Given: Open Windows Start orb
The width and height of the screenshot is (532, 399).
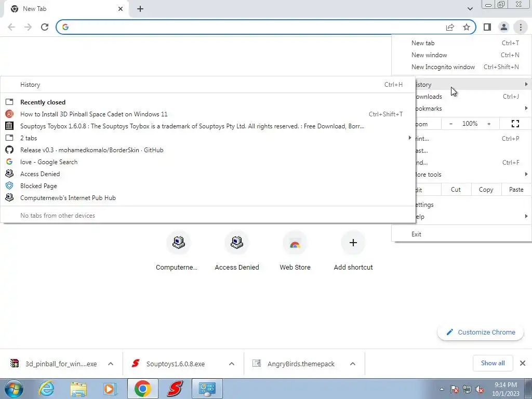Looking at the screenshot, I should 14,389.
